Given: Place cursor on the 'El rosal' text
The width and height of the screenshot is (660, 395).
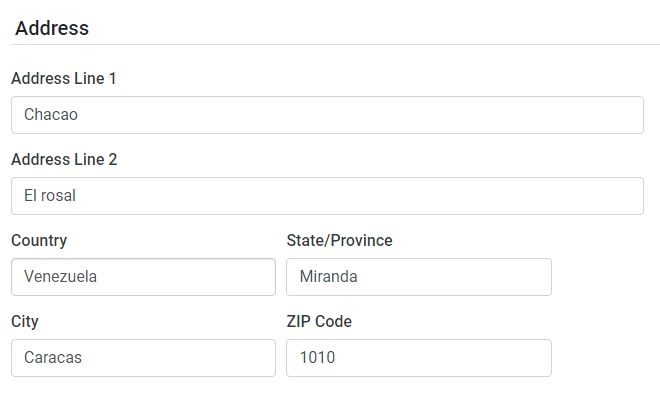Looking at the screenshot, I should [50, 195].
